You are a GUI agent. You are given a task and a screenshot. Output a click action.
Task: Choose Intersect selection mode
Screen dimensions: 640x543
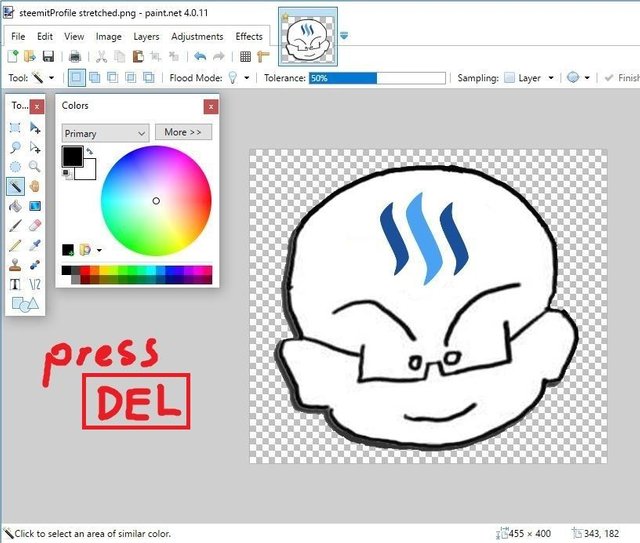131,78
